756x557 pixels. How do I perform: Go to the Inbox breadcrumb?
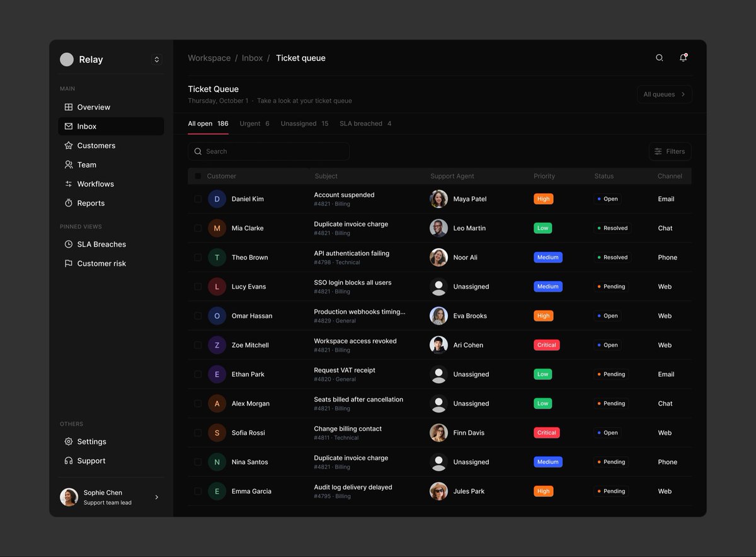click(253, 58)
